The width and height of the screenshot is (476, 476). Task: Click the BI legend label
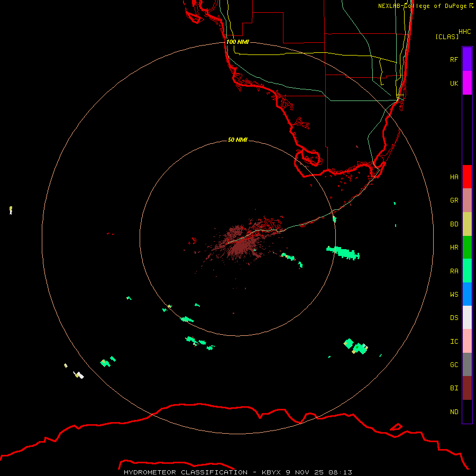(x=454, y=388)
